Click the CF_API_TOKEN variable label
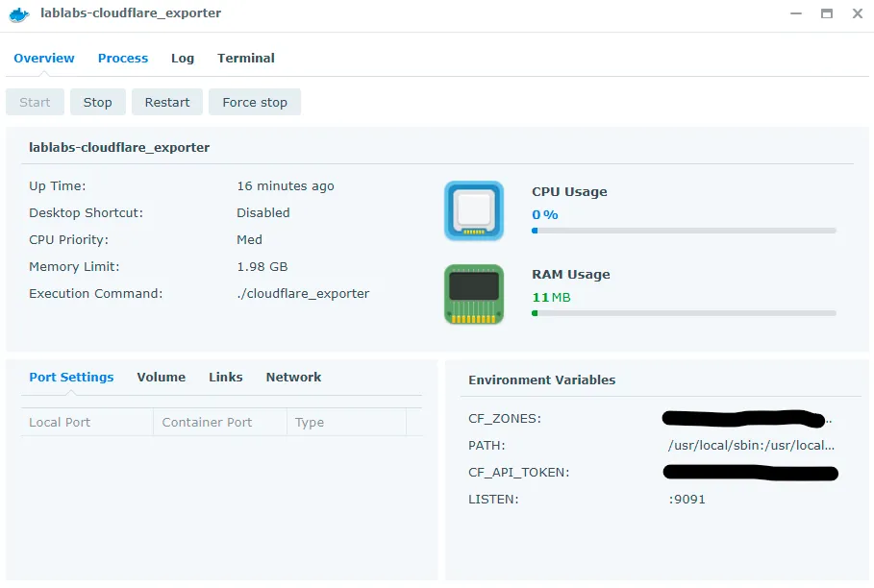The image size is (874, 588). pos(519,472)
